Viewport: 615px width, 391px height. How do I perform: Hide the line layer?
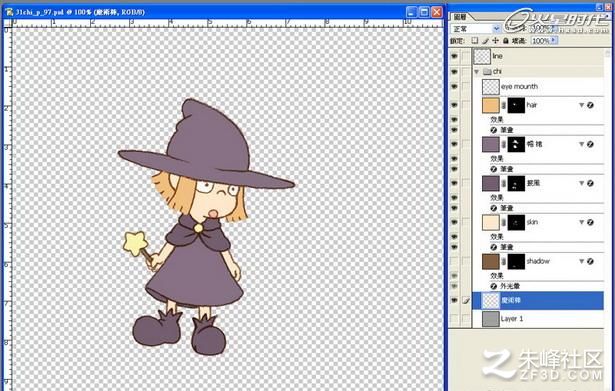coord(454,56)
